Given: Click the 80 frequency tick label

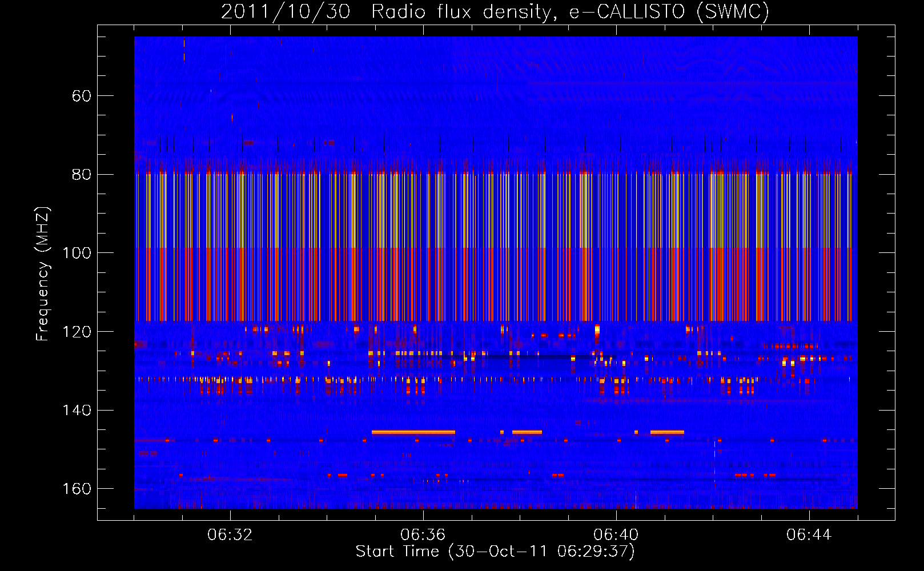Looking at the screenshot, I should 82,174.
